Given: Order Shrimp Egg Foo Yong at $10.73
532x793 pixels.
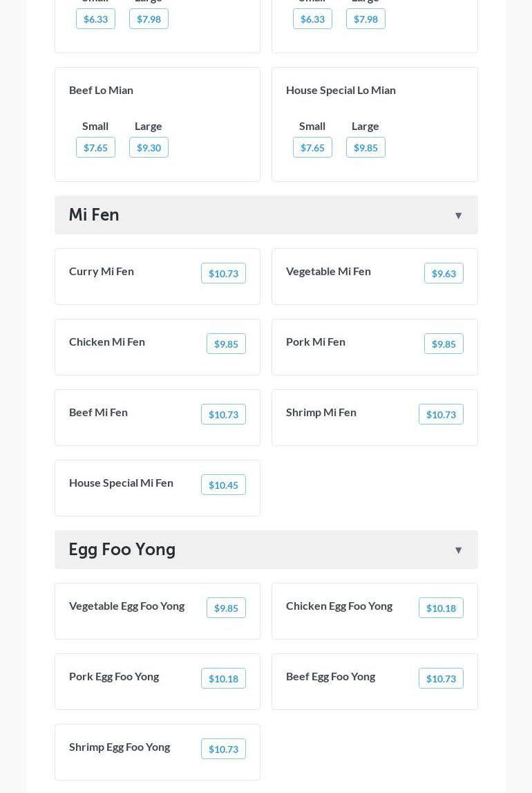Looking at the screenshot, I should pos(223,749).
